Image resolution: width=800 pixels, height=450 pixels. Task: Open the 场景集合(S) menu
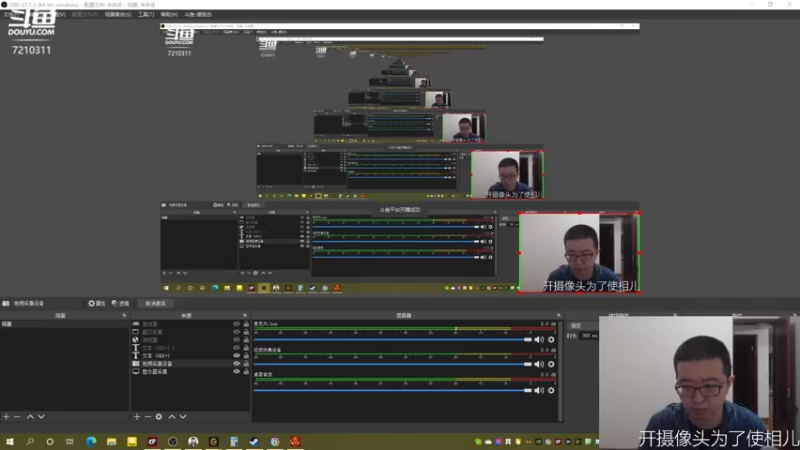point(118,14)
